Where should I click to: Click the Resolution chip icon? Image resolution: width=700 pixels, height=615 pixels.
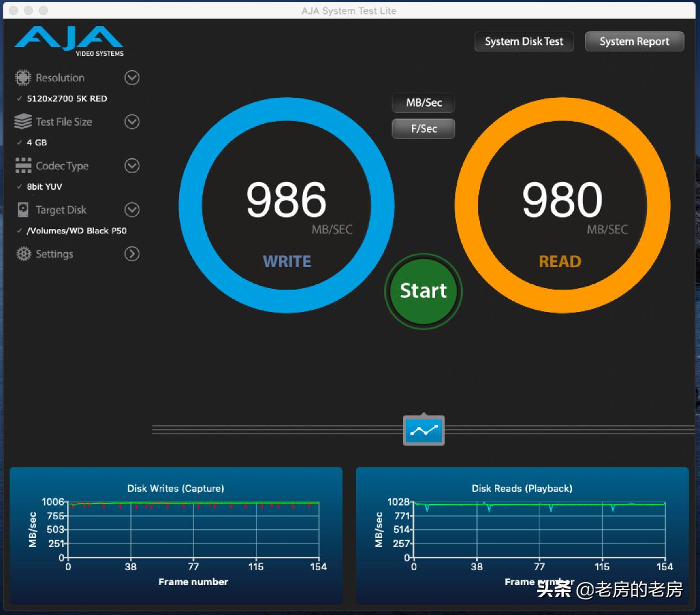coord(23,77)
